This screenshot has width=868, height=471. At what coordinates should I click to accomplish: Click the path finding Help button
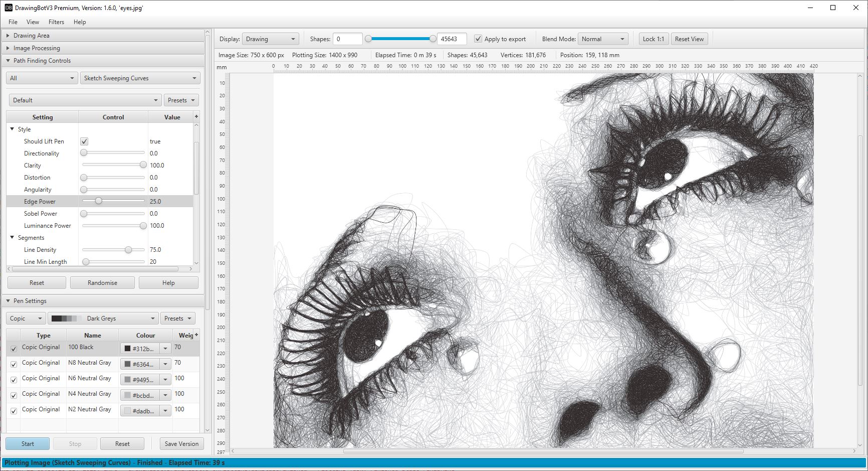coord(168,282)
